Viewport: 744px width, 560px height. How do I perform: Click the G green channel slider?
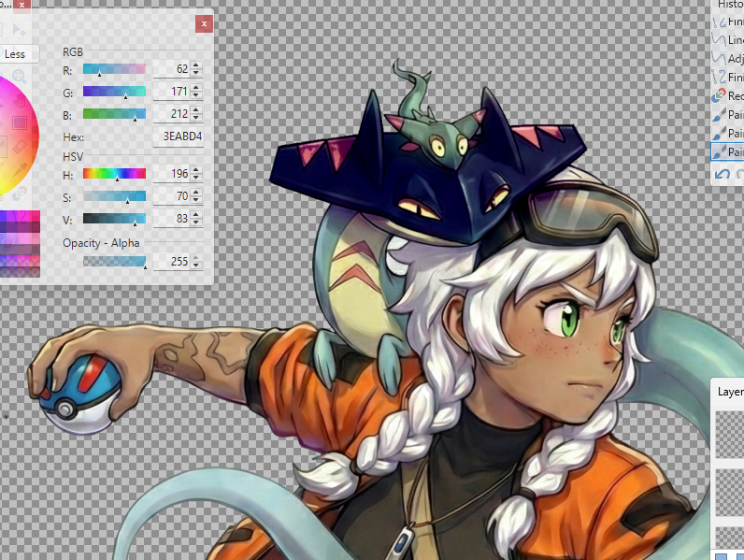(x=114, y=92)
